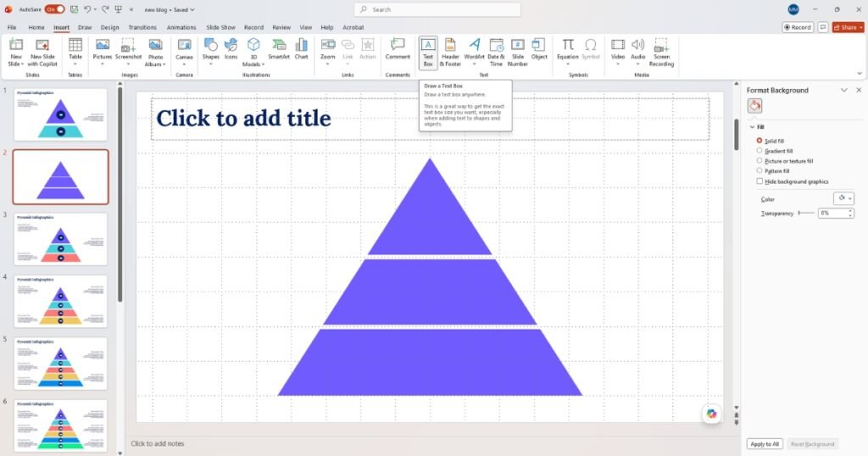The image size is (868, 456).
Task: Collapse the ribbon with the chevron
Action: tap(860, 73)
